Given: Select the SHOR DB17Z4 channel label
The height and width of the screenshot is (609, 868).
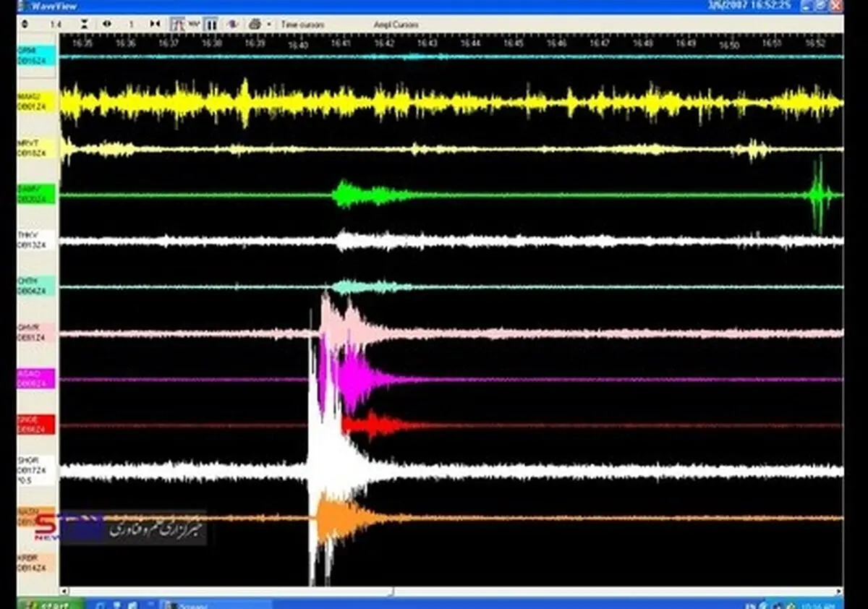Looking at the screenshot, I should (x=36, y=471).
